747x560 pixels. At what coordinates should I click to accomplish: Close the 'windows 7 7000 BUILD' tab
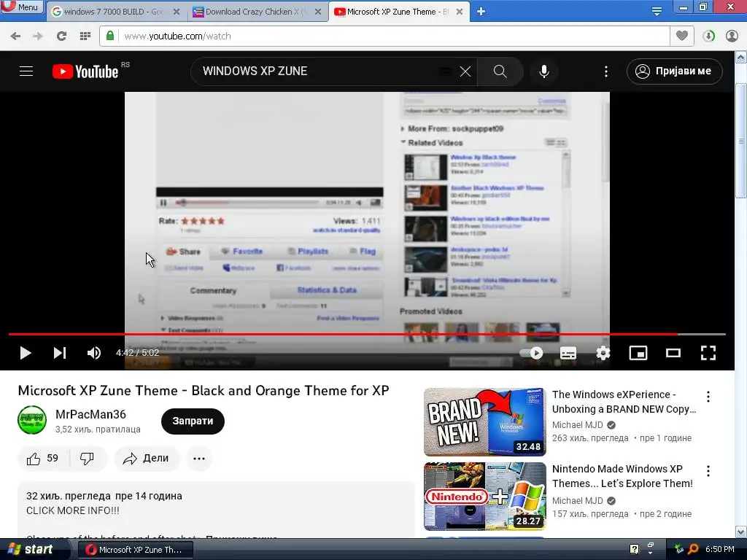click(177, 12)
